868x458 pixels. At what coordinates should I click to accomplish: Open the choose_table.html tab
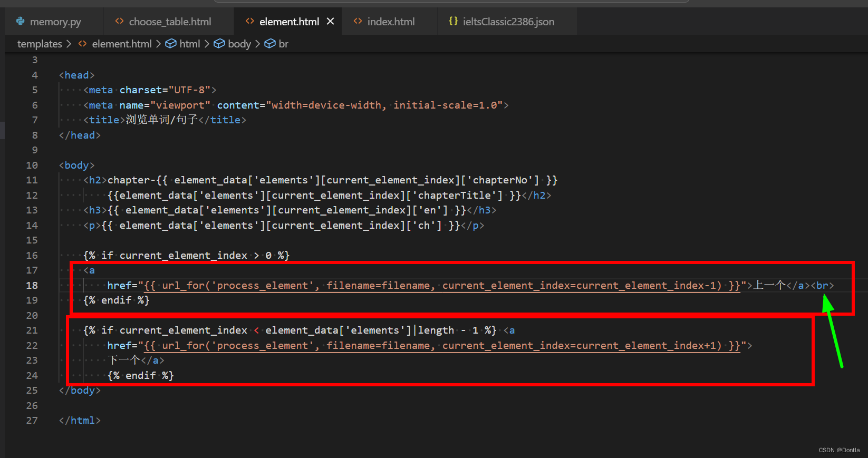tap(170, 22)
